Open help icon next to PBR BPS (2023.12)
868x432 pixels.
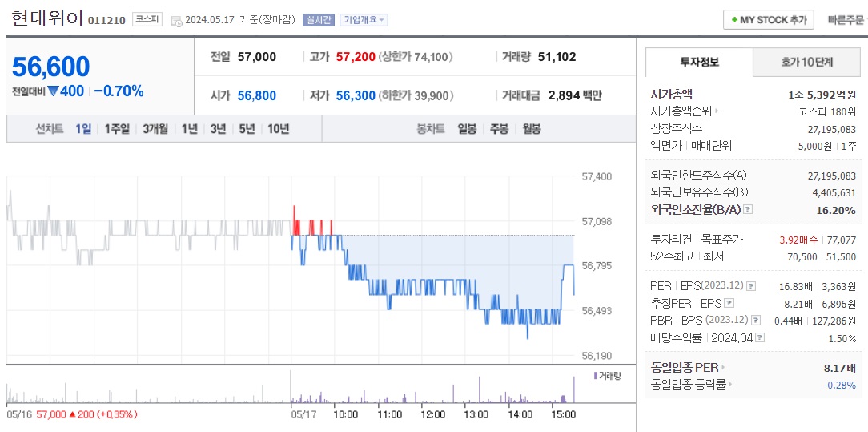pyautogui.click(x=756, y=320)
